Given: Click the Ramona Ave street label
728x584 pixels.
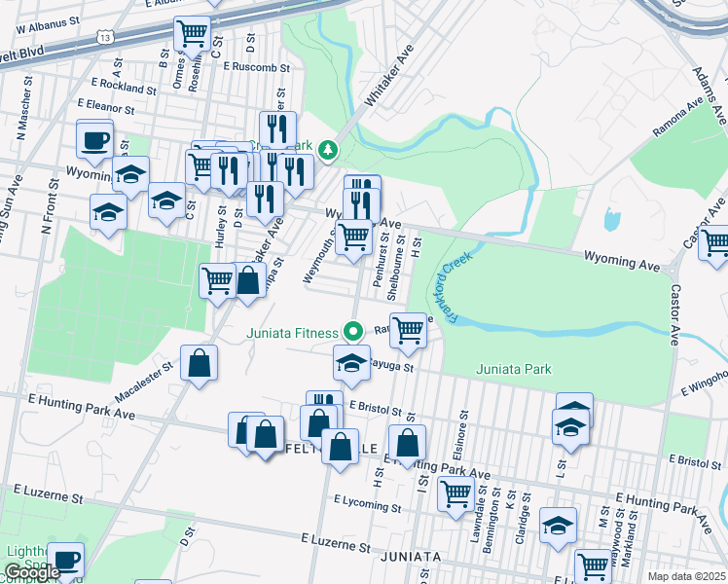Looking at the screenshot, I should point(678,117).
